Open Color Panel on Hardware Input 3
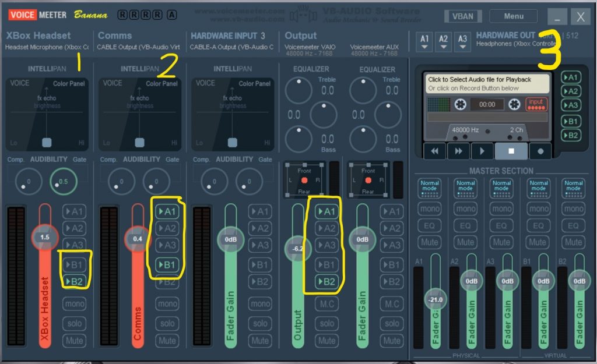The height and width of the screenshot is (364, 597). (x=255, y=84)
